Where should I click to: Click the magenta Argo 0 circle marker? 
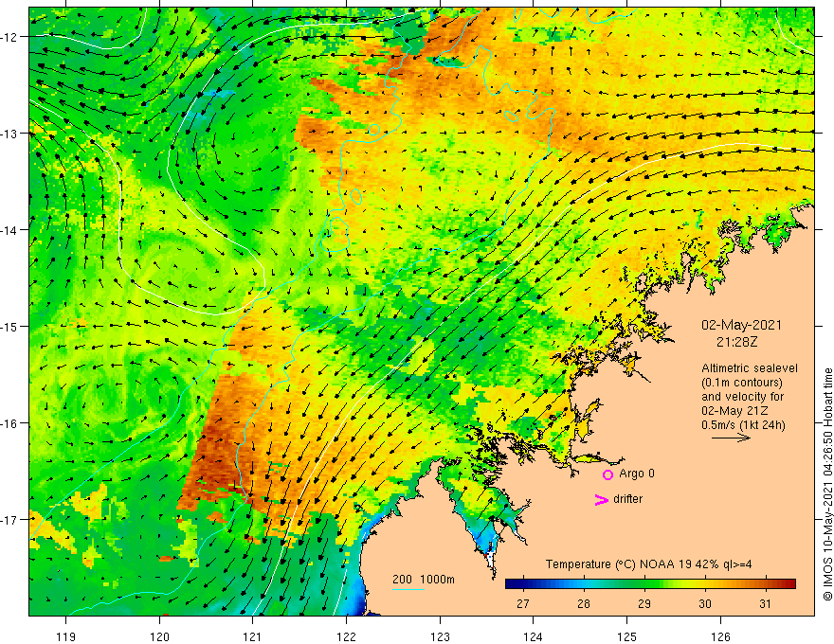tap(607, 474)
